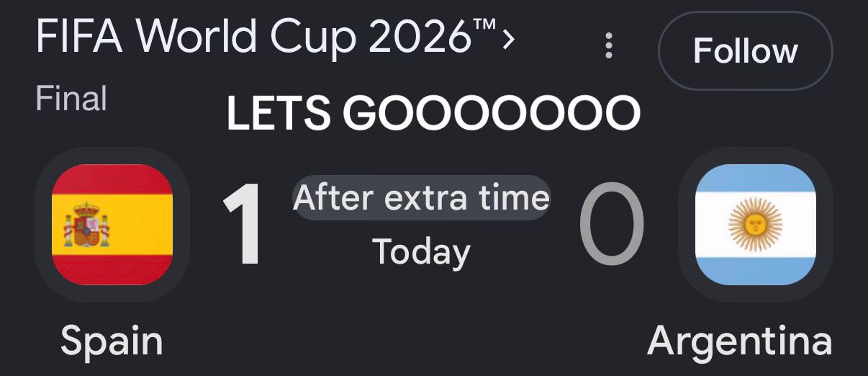Click the Sun of May emblem

(755, 225)
